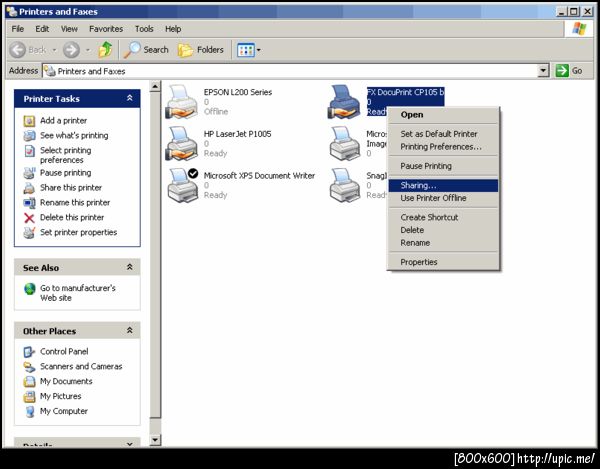Choose Printing Preferences in context menu
Image resolution: width=600 pixels, height=469 pixels.
tap(443, 147)
